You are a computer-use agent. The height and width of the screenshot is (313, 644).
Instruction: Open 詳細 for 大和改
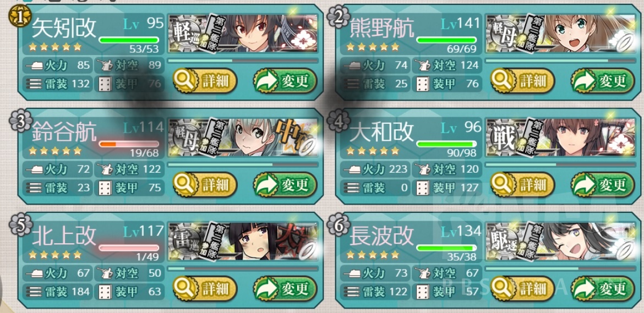coord(522,185)
